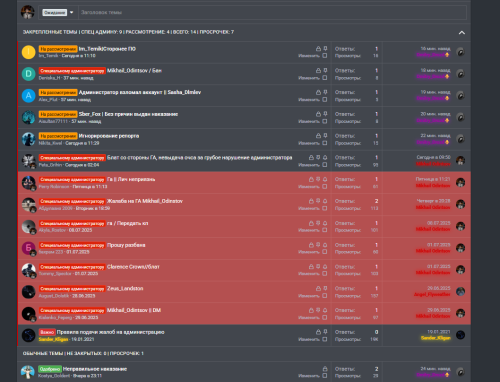
Task: Select checkbox on Правила подачи жалоб row
Action: tap(325, 339)
